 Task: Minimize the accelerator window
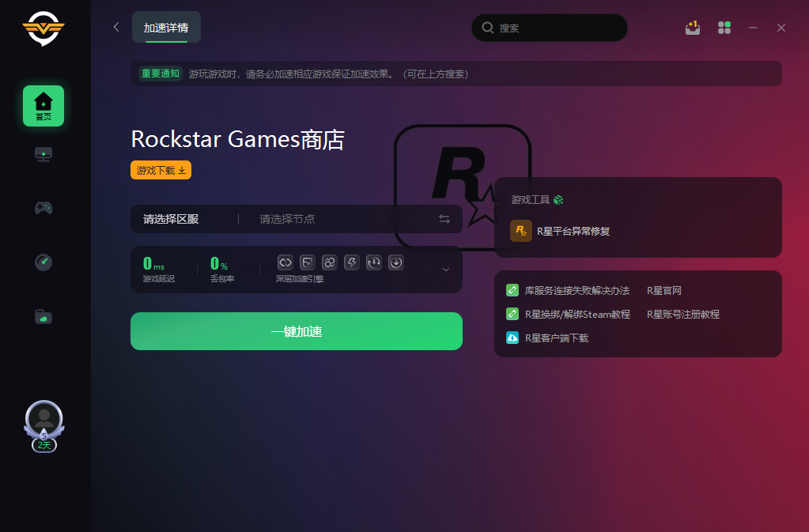click(x=753, y=28)
